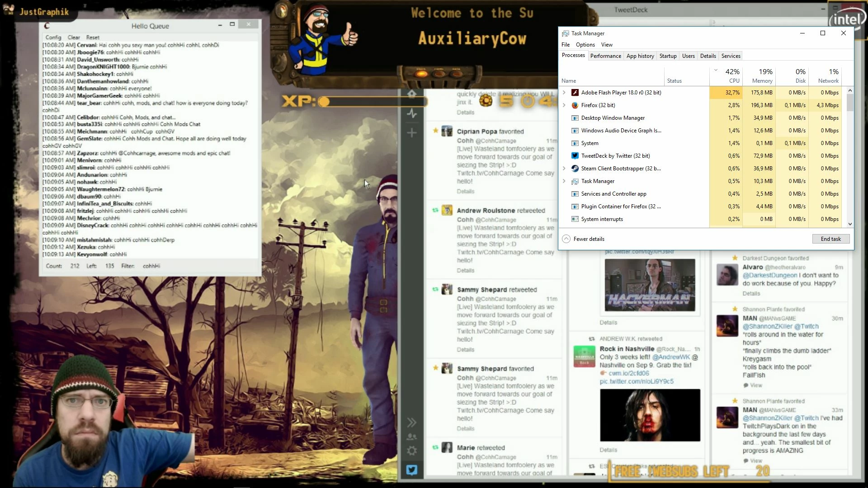Image resolution: width=868 pixels, height=488 pixels.
Task: Select the Steam Client Bootstrapper process
Action: pos(620,169)
